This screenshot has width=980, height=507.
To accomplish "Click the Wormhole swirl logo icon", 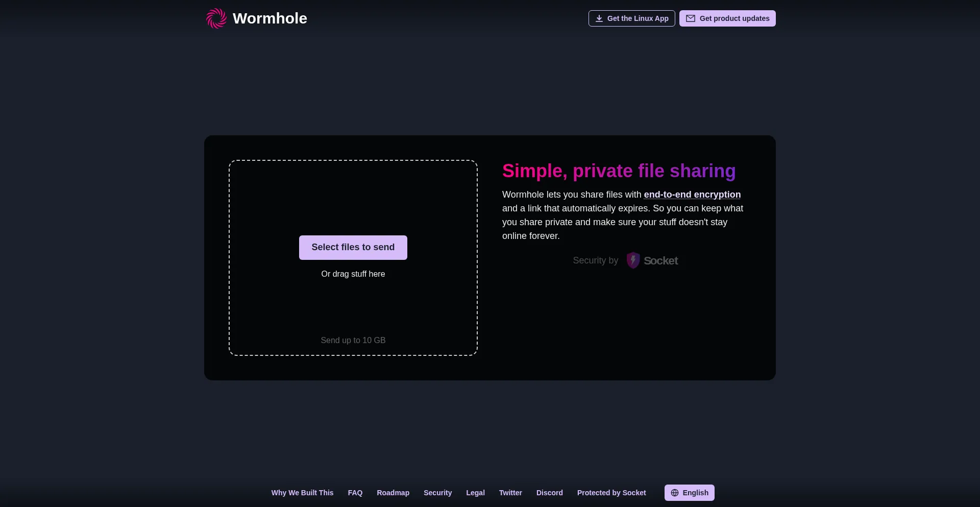I will [216, 18].
